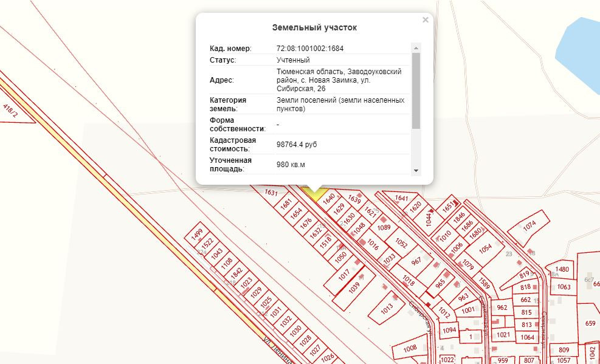The width and height of the screenshot is (600, 364).
Task: Select parcel 1681 on the map
Action: (x=286, y=204)
